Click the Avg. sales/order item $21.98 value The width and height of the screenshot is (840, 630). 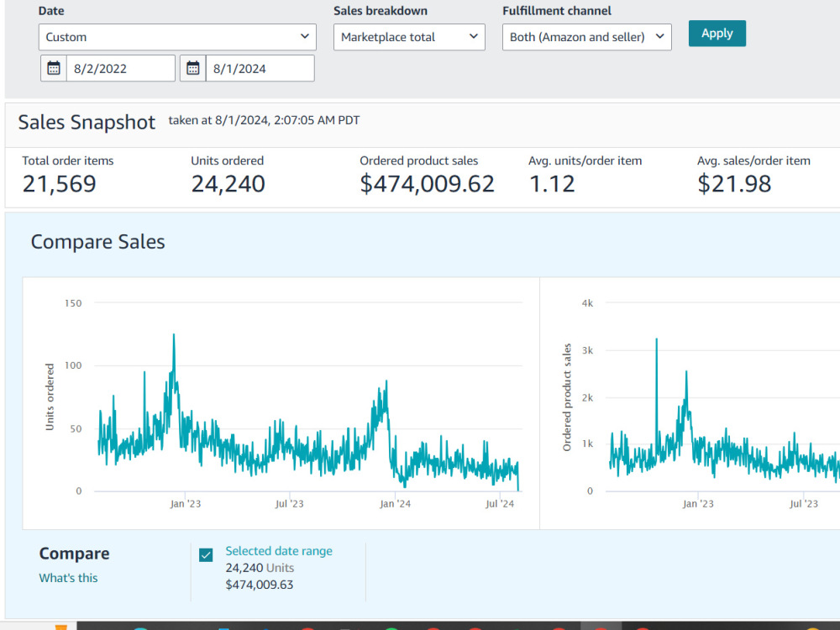click(734, 184)
